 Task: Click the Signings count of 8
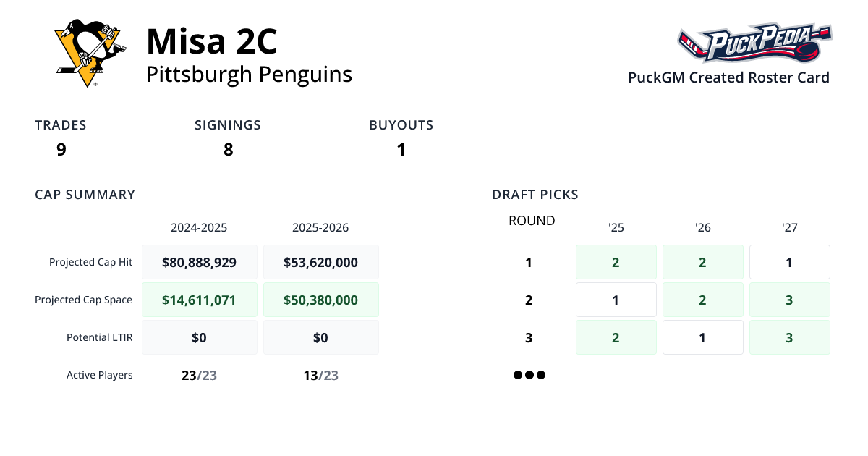[x=228, y=150]
